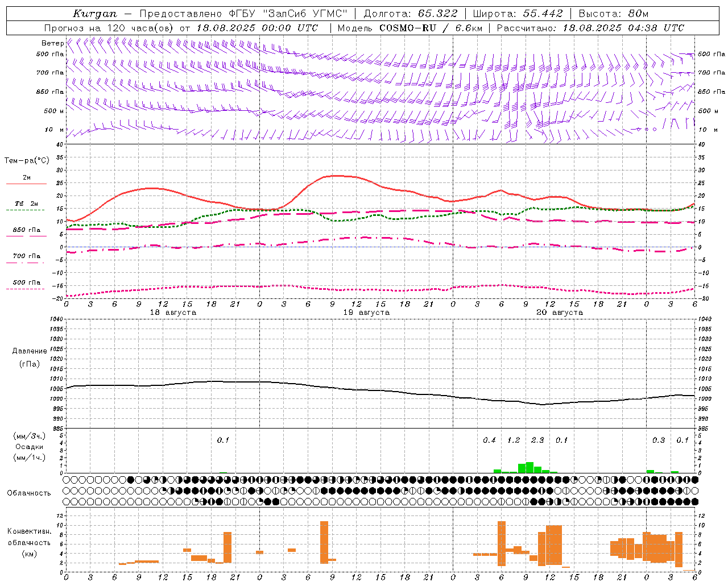Click the "0.3" precipitation amount value
The image size is (728, 582).
[659, 440]
